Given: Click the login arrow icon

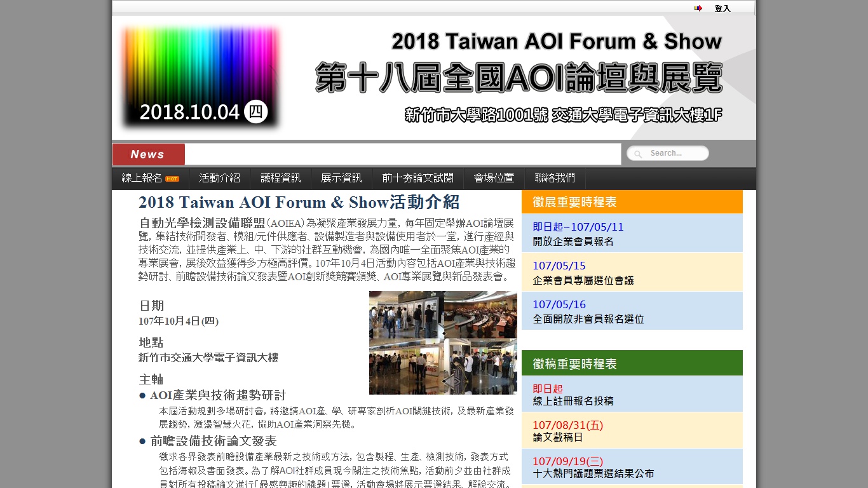Looking at the screenshot, I should click(x=698, y=8).
